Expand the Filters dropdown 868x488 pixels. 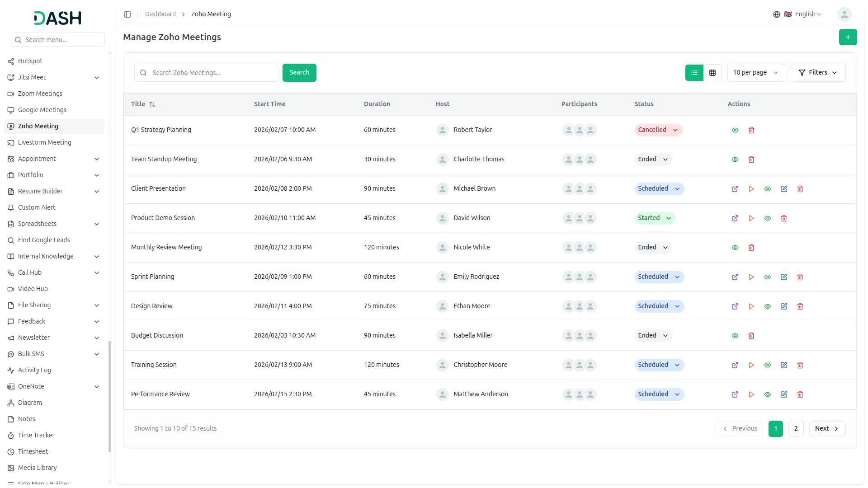point(817,73)
